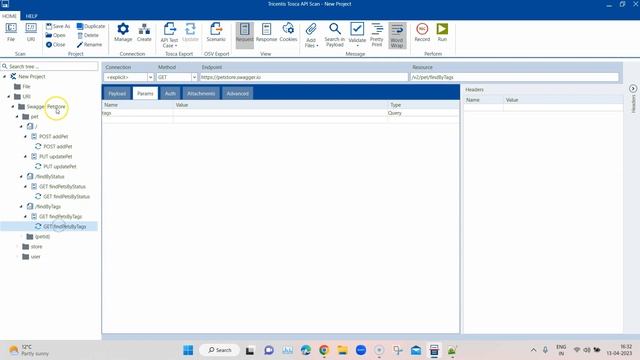Select the {petId} folder
The height and width of the screenshot is (360, 640).
click(x=38, y=237)
